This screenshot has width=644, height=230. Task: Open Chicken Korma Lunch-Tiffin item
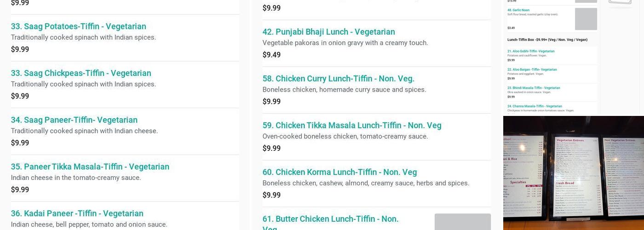[339, 172]
